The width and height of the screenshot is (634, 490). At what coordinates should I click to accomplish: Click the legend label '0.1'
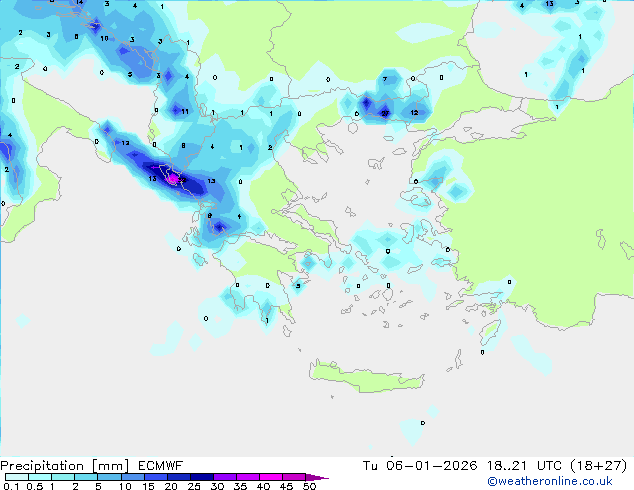point(11,486)
